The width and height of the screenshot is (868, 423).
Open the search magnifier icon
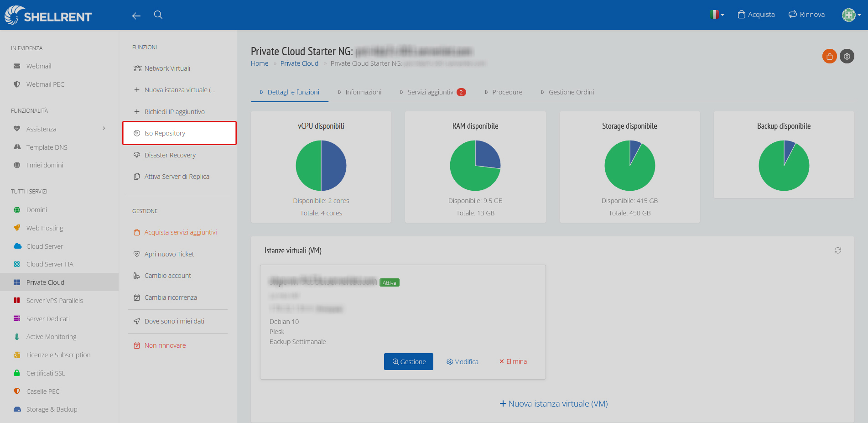[158, 15]
